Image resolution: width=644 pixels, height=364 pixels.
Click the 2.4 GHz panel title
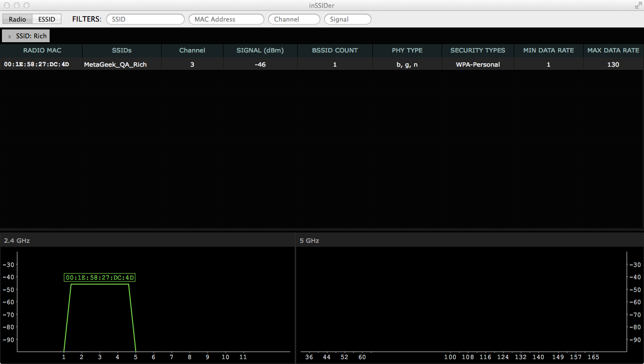click(x=17, y=241)
